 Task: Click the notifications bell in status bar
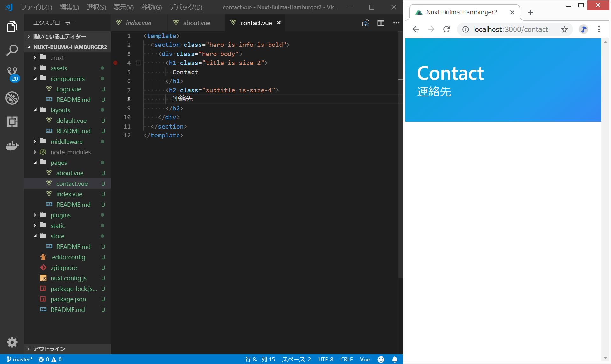pos(395,359)
